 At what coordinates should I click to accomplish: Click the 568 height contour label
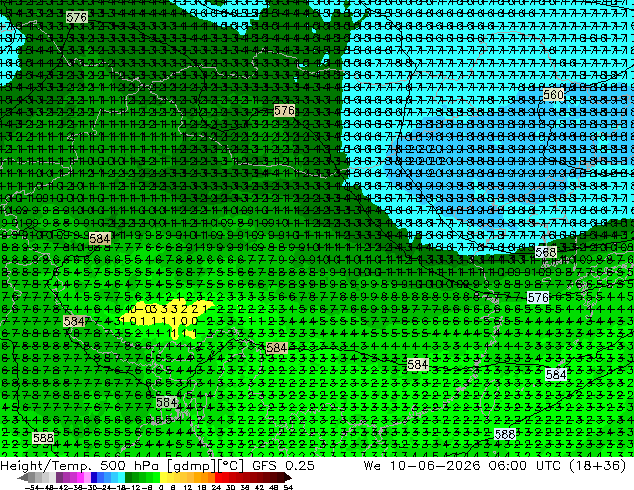[x=545, y=252]
